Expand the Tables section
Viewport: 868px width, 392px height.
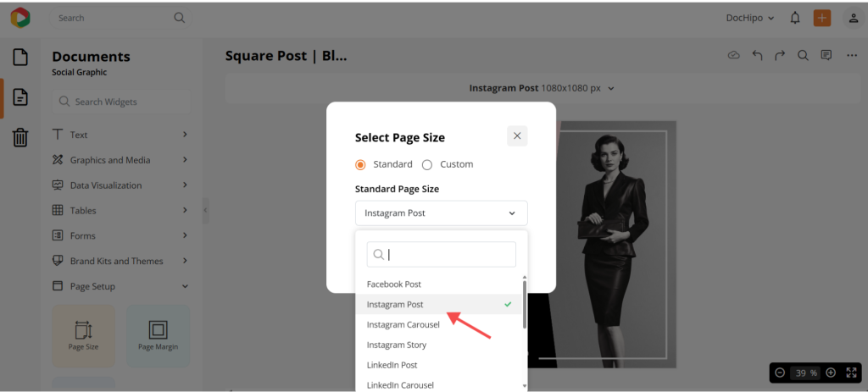click(120, 211)
